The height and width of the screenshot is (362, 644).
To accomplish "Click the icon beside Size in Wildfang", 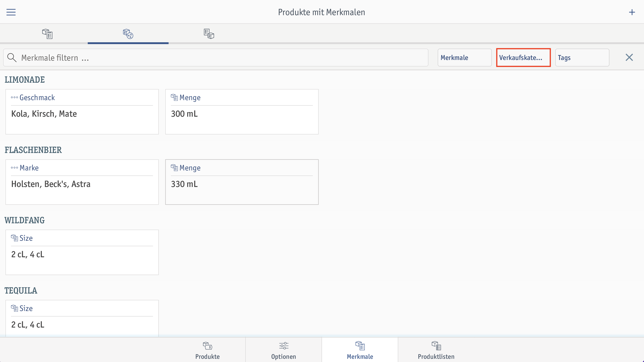I will tap(14, 238).
